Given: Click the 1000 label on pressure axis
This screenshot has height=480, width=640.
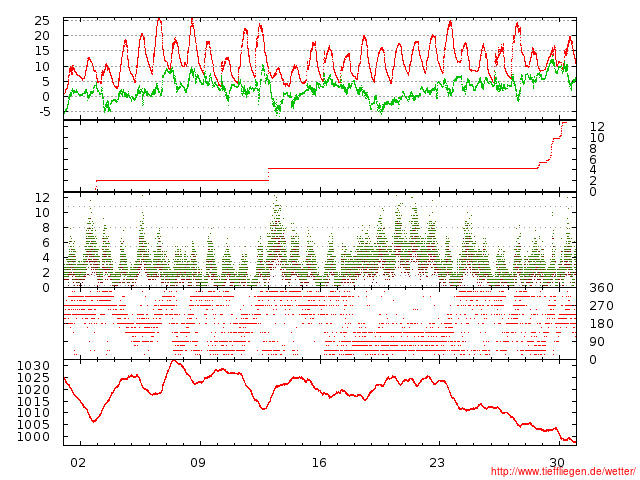Looking at the screenshot, I should [33, 436].
